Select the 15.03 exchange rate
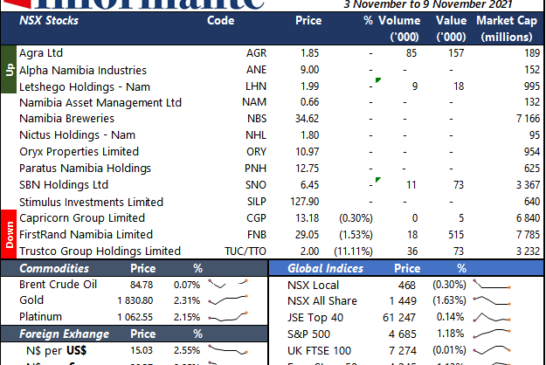 [141, 350]
